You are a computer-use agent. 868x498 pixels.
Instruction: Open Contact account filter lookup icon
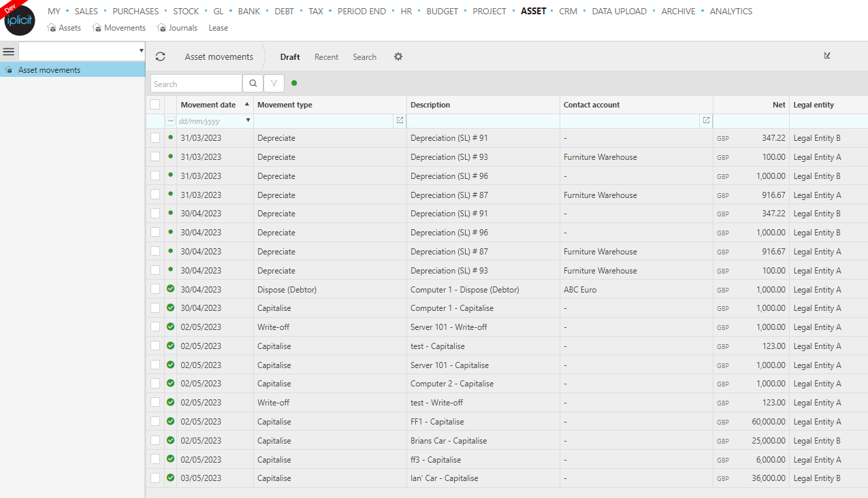706,120
